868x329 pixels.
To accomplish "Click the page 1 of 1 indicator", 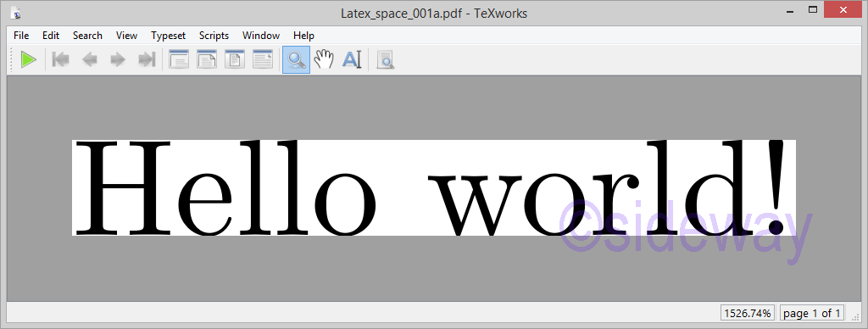I will click(x=812, y=313).
